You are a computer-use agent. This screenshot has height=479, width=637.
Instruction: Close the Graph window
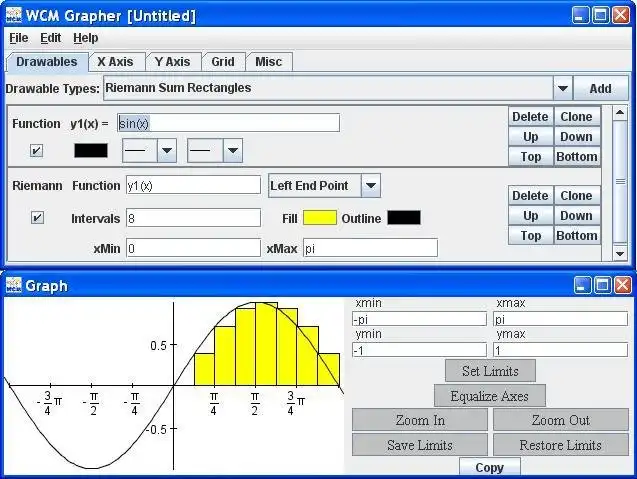pyautogui.click(x=623, y=285)
